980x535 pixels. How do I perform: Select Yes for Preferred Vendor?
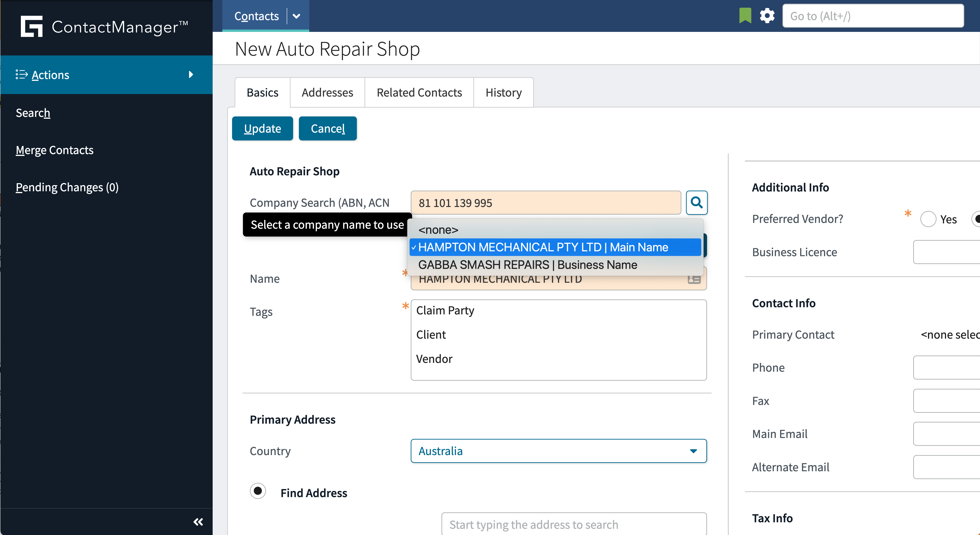click(928, 219)
